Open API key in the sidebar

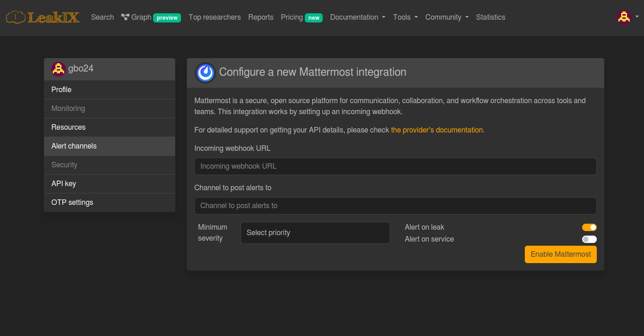point(110,184)
